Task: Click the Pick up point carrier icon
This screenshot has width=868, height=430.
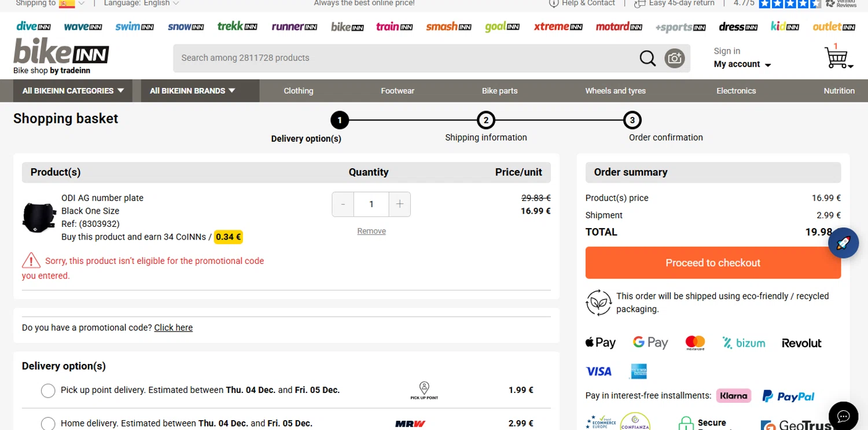Action: pos(424,391)
